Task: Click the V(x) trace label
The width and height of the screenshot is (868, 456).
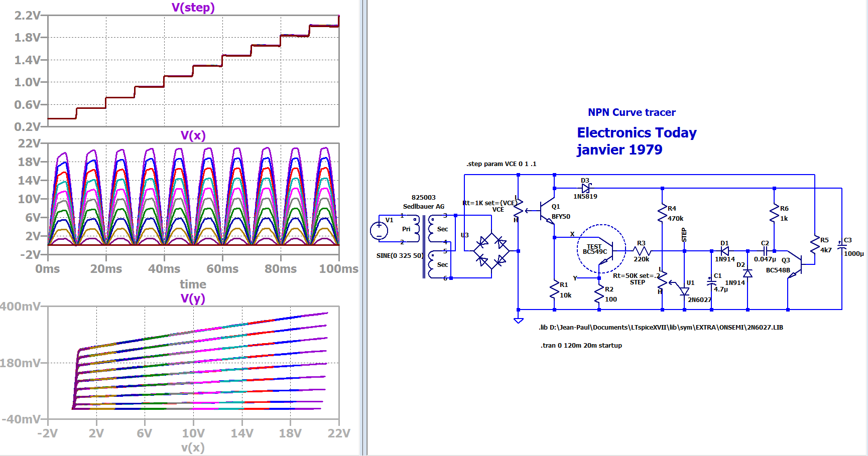Action: 193,135
